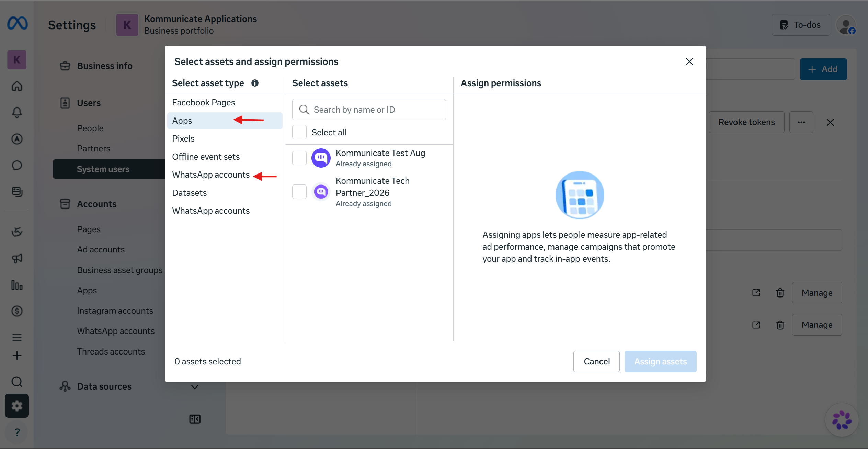Screen dimensions: 868x449
Task: Open the dollar sign billing icon
Action: click(x=17, y=311)
